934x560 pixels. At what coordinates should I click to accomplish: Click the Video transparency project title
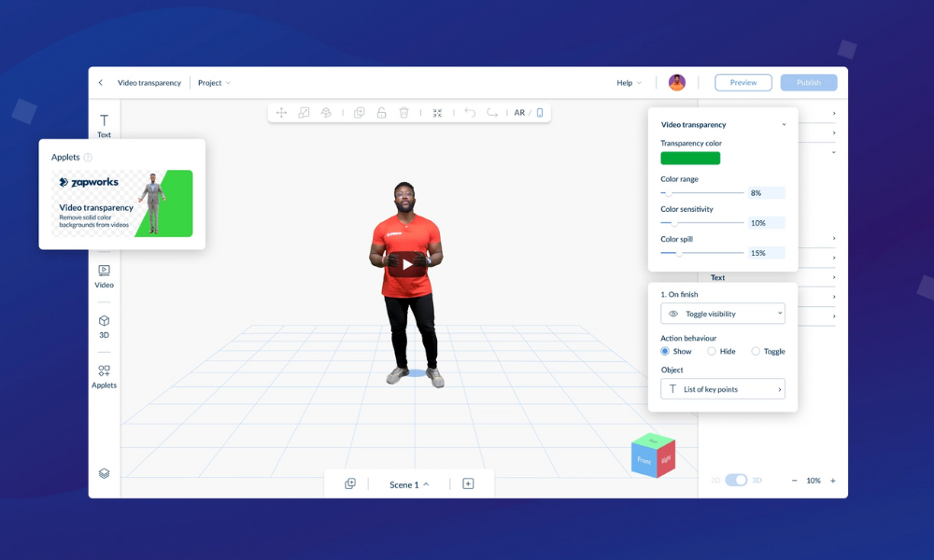(149, 83)
